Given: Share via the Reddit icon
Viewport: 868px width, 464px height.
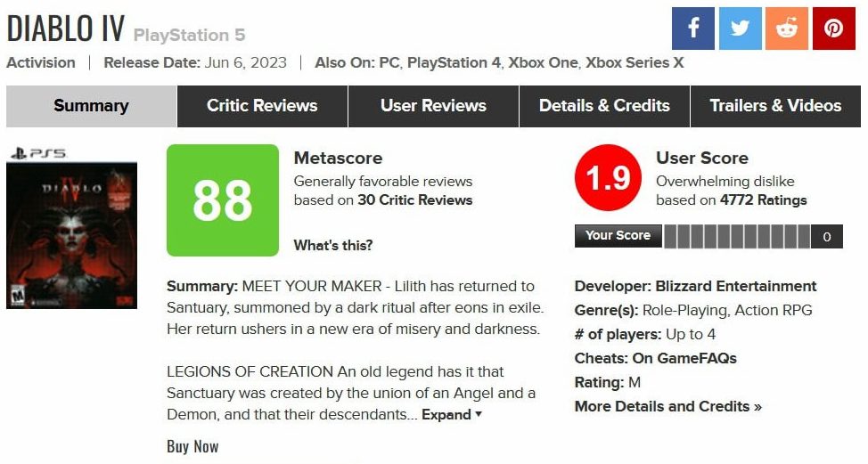Looking at the screenshot, I should pyautogui.click(x=787, y=28).
